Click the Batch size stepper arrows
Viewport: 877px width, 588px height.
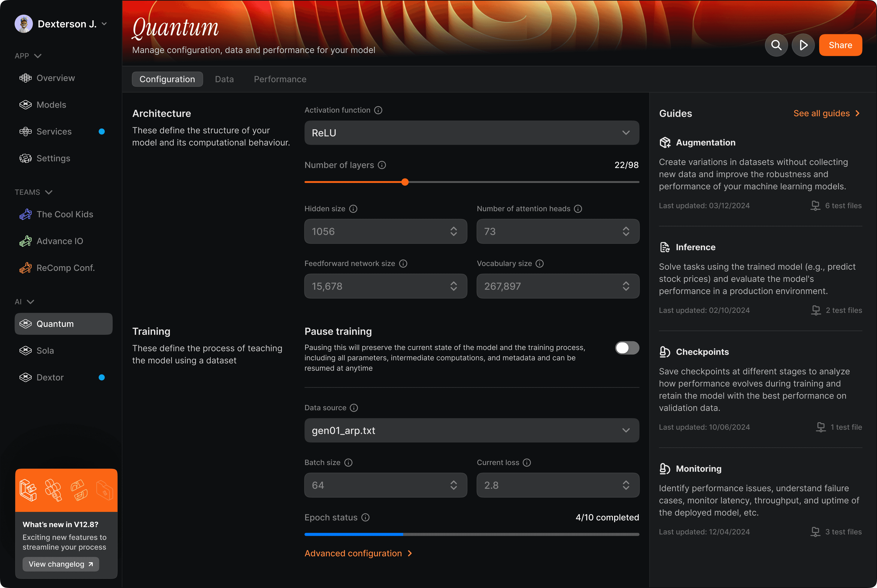(454, 485)
